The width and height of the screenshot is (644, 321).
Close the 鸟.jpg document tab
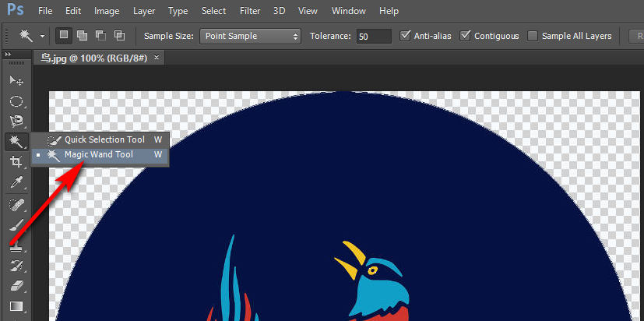tap(156, 58)
